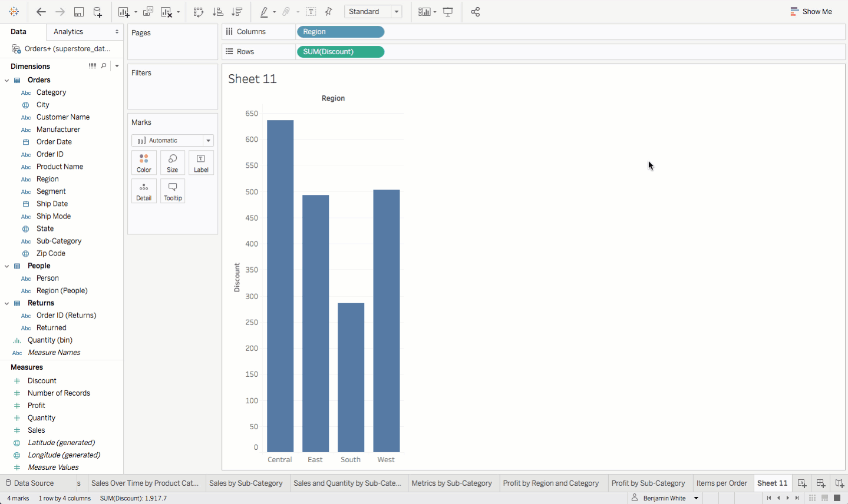Click the Duplicate worksheet icon

pos(148,12)
